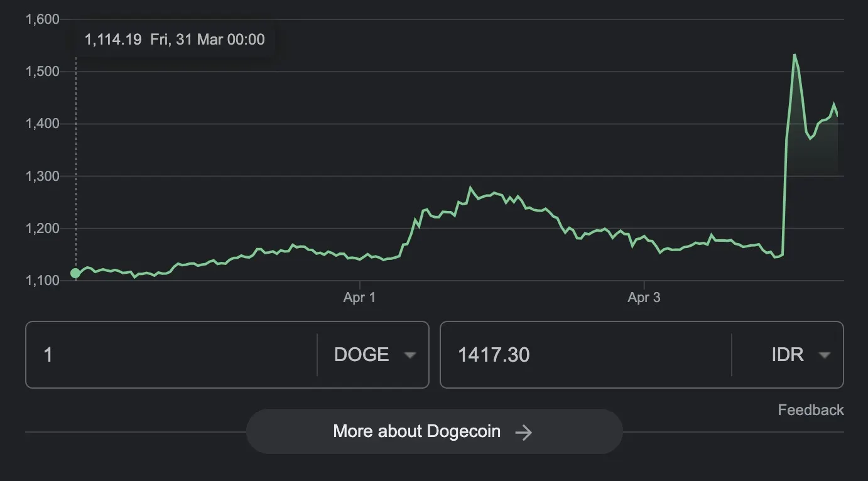Expand the IDR currency dropdown arrow

pos(824,355)
